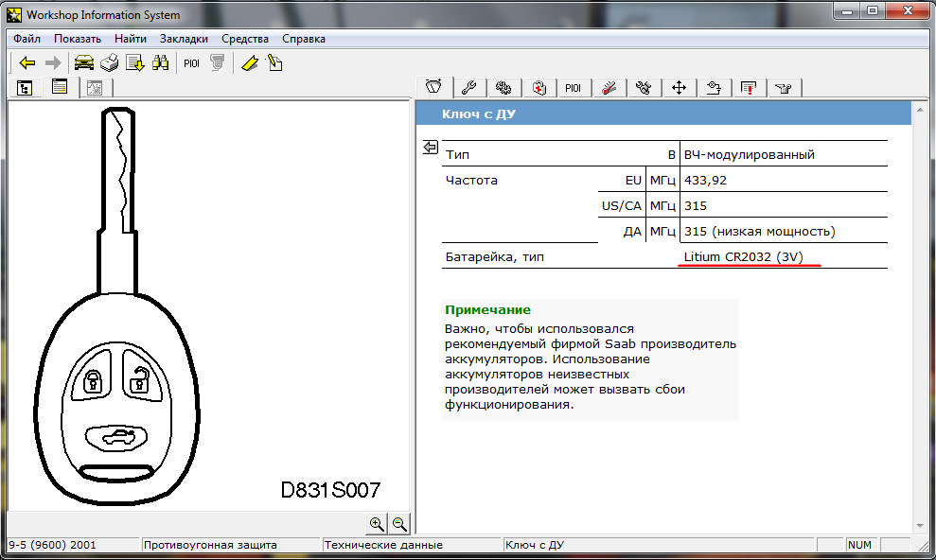Switch to the tree structure view tab

25,88
